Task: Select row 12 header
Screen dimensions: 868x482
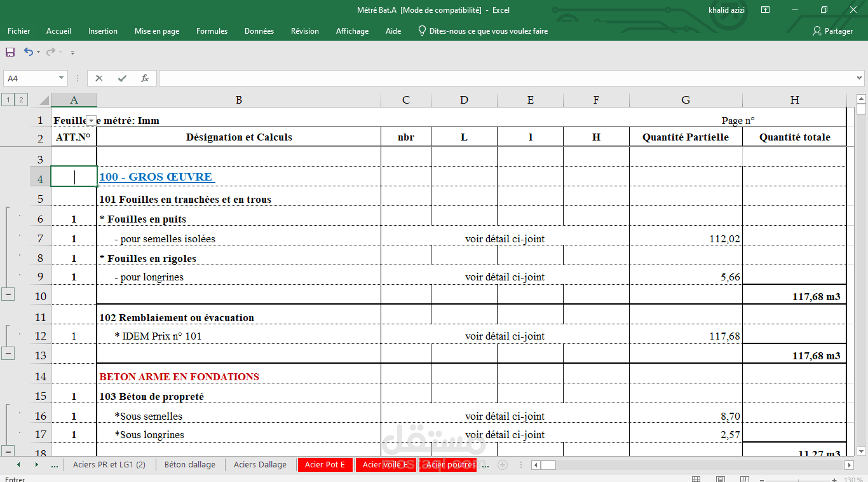Action: tap(40, 336)
